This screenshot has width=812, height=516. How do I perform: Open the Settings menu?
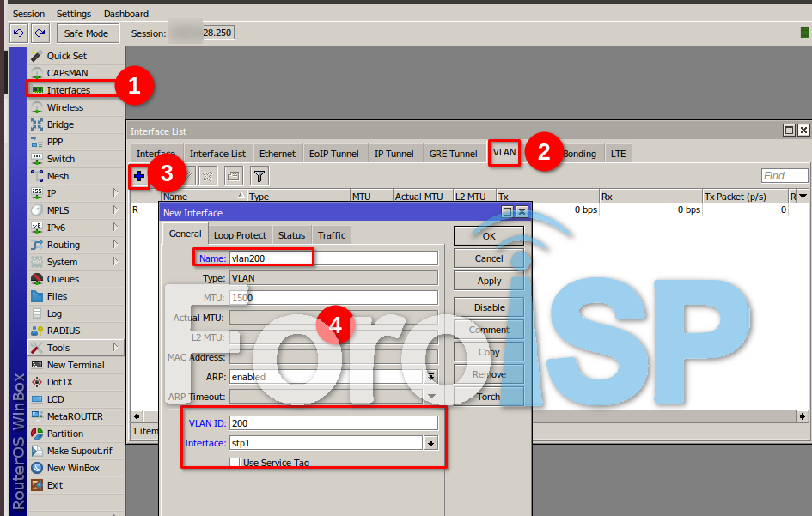(74, 14)
